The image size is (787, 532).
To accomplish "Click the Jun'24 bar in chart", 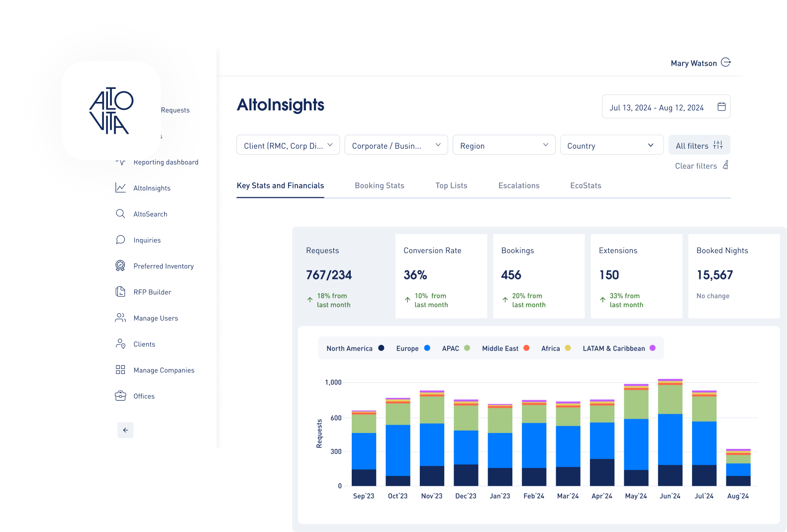I will [670, 432].
